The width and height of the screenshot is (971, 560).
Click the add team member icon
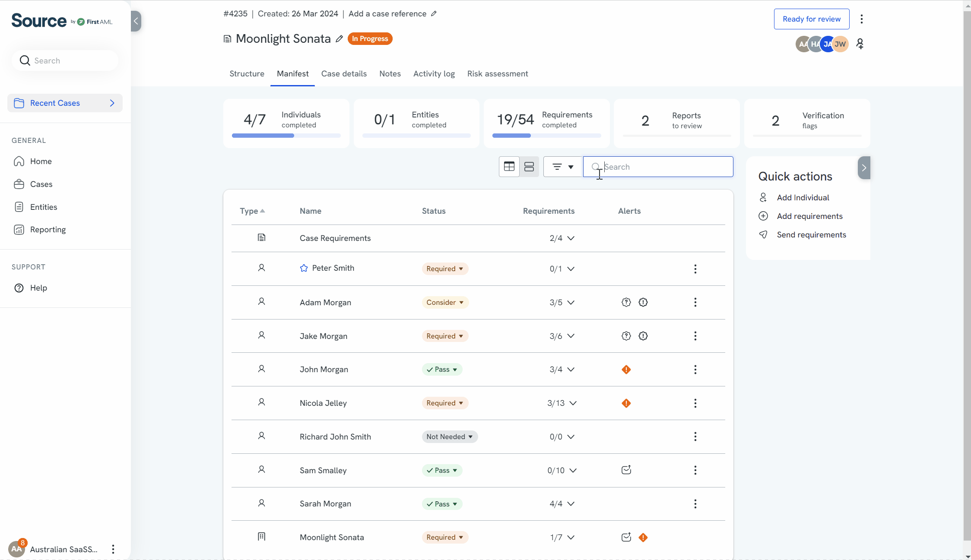pos(860,44)
